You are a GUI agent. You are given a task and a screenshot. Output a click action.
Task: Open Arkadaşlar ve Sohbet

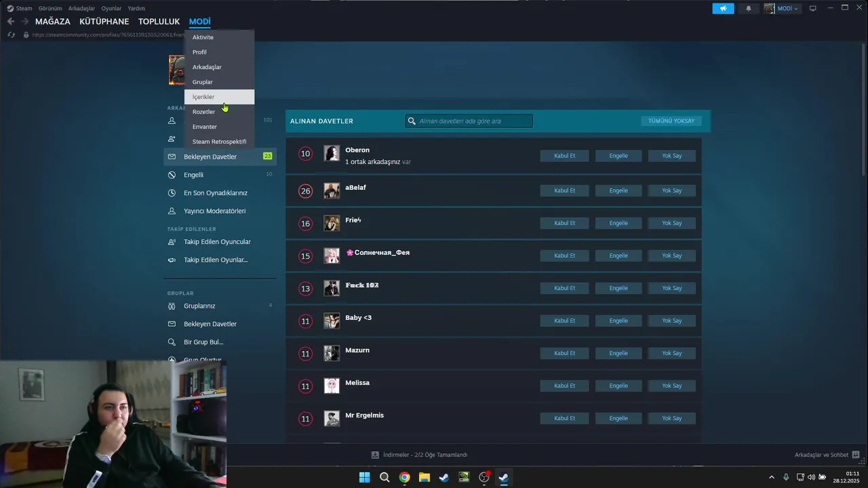827,455
